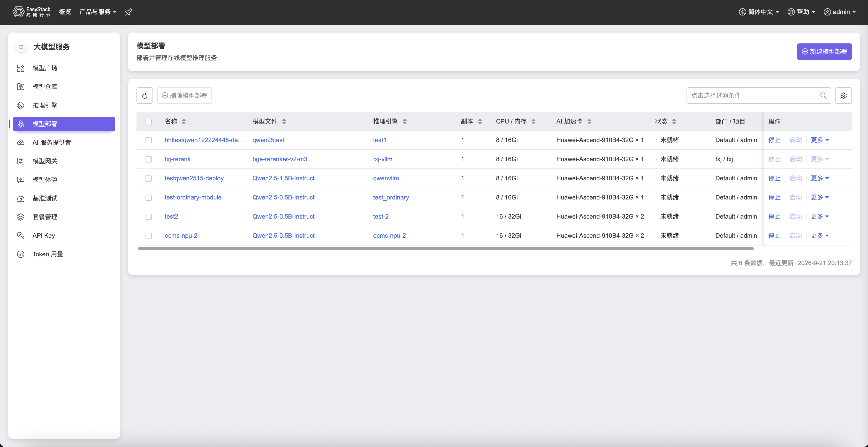
Task: Click the EasyStack logo icon
Action: pos(18,12)
